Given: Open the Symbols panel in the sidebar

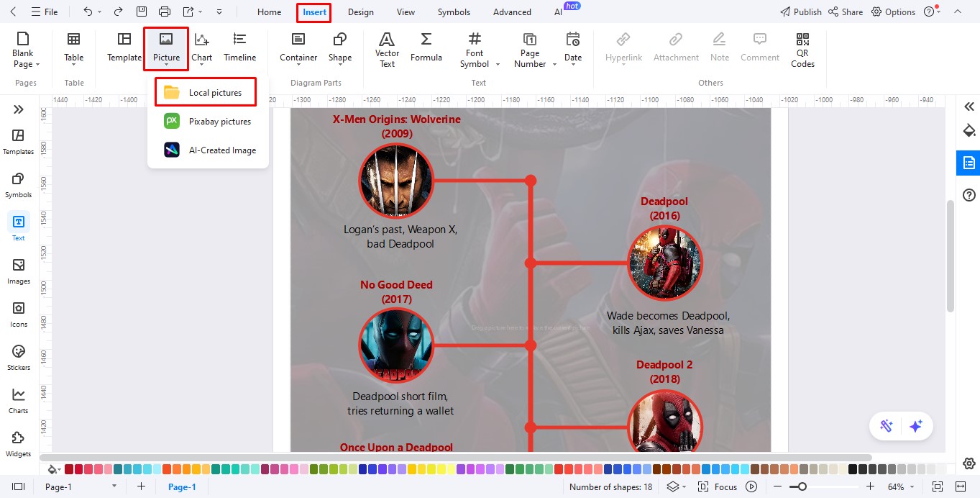Looking at the screenshot, I should pos(19,185).
